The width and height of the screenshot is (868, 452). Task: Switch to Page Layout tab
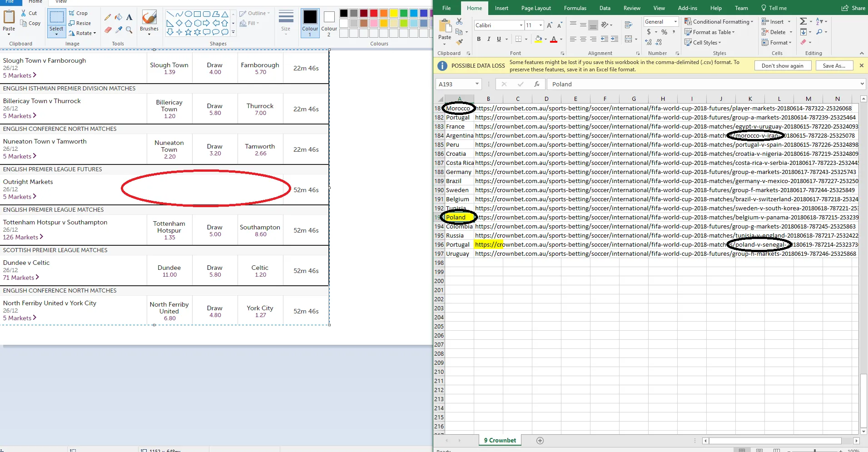pos(536,8)
